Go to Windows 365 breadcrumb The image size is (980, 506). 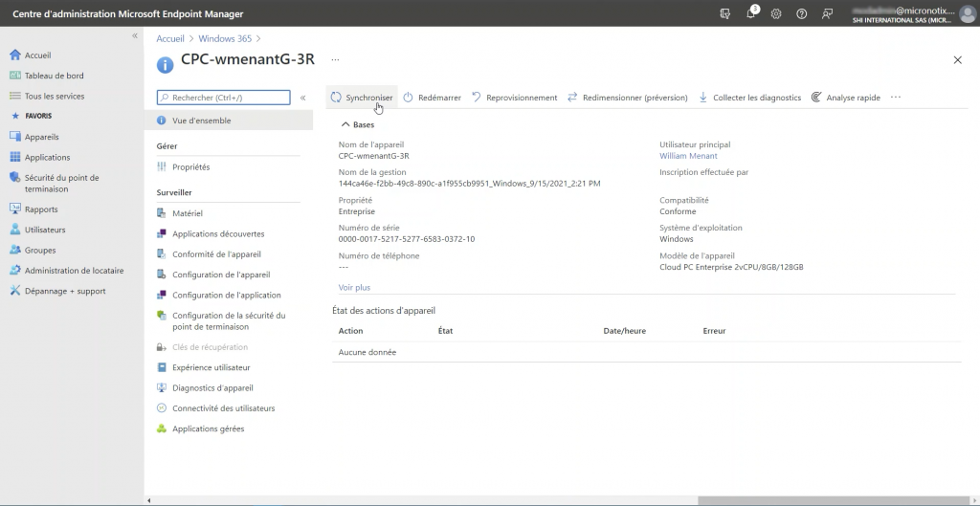click(x=225, y=38)
